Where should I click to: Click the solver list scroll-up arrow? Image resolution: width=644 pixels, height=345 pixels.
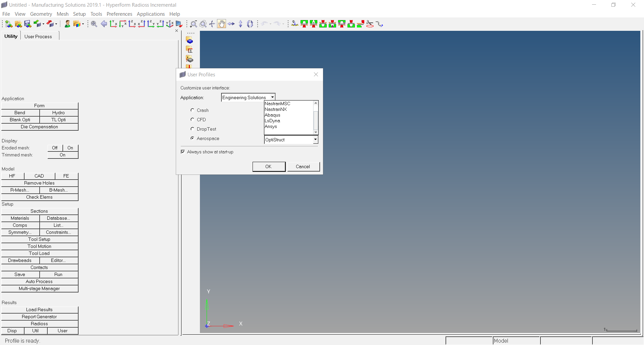316,103
